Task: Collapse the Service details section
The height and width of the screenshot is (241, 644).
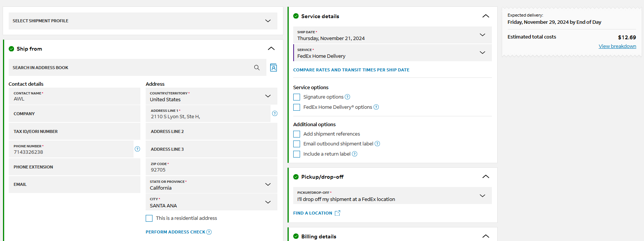Action: [x=486, y=16]
